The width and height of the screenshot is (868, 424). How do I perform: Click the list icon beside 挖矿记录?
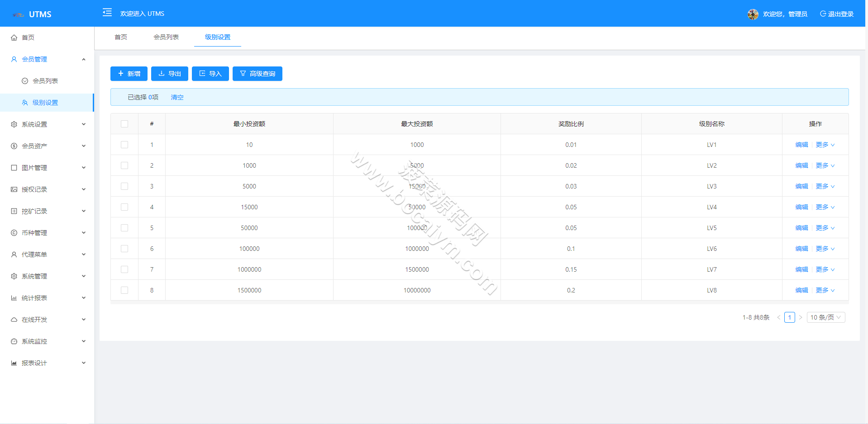coord(14,211)
